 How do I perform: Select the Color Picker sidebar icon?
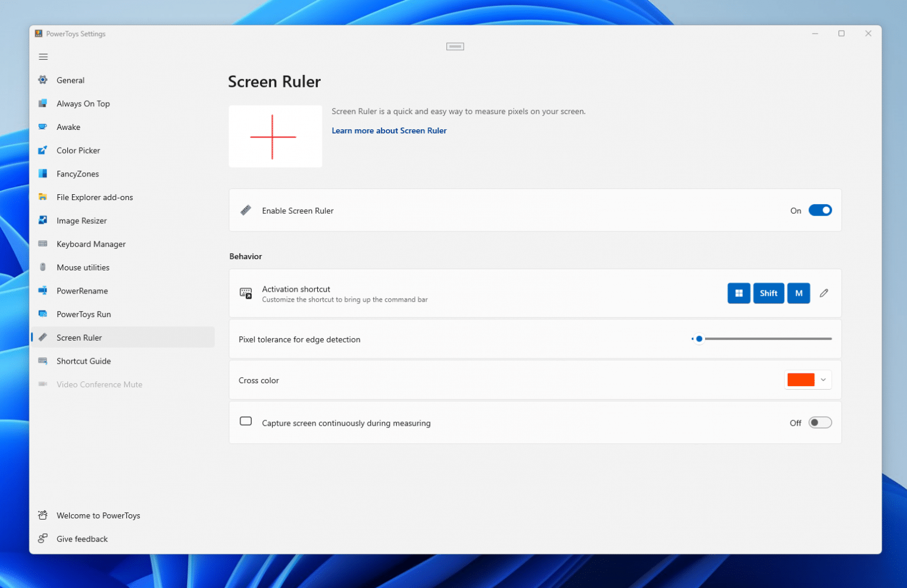coord(43,150)
